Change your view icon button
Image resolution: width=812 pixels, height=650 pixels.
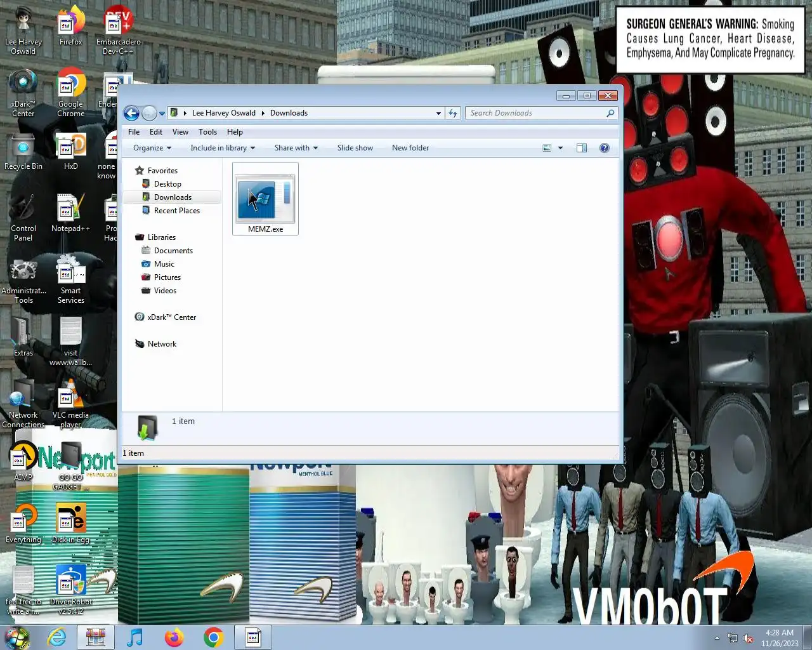coord(547,148)
